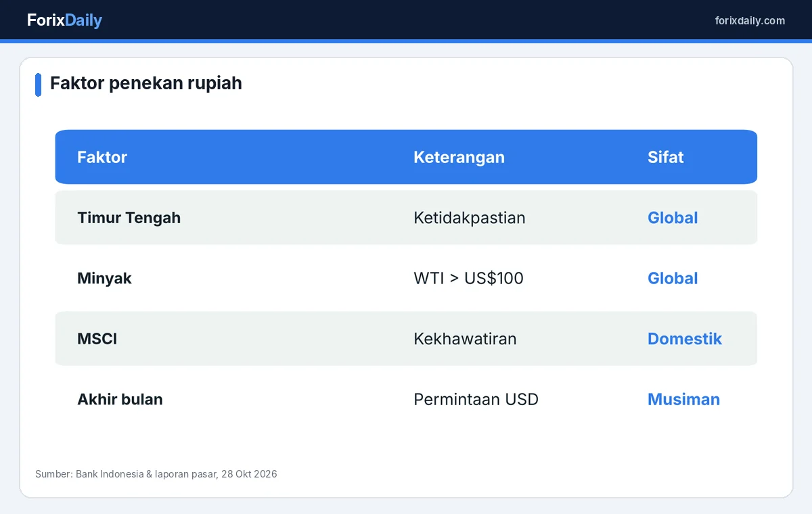Click the 'Keterangan' column header
Viewport: 812px width, 514px height.
pyautogui.click(x=459, y=157)
